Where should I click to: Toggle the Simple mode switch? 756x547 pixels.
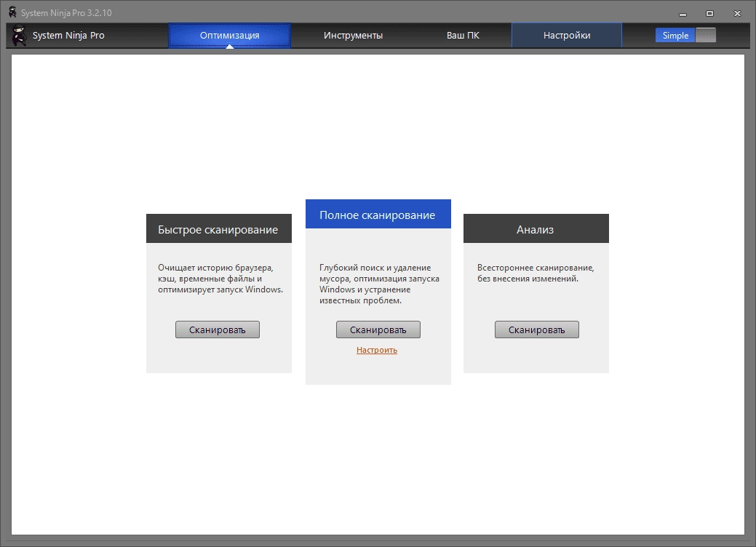[685, 35]
